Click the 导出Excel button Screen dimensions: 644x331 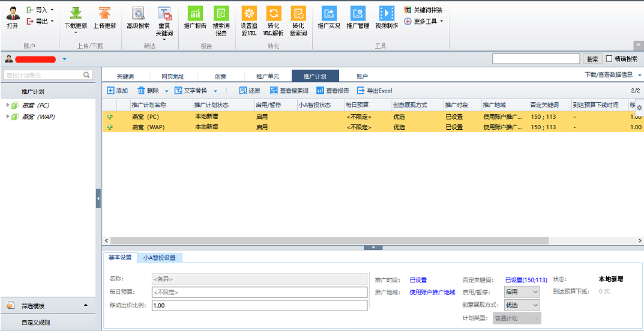(375, 91)
